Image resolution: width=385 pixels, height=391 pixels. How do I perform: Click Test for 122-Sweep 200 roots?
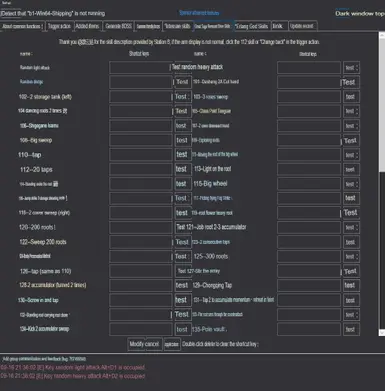[182, 242]
